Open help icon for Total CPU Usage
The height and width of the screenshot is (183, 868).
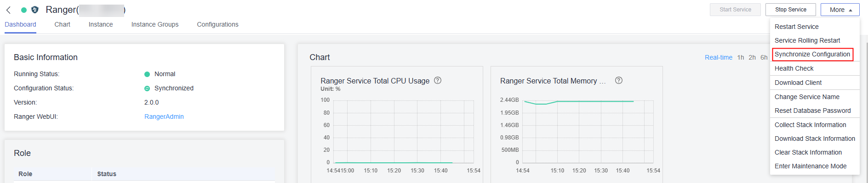[438, 80]
